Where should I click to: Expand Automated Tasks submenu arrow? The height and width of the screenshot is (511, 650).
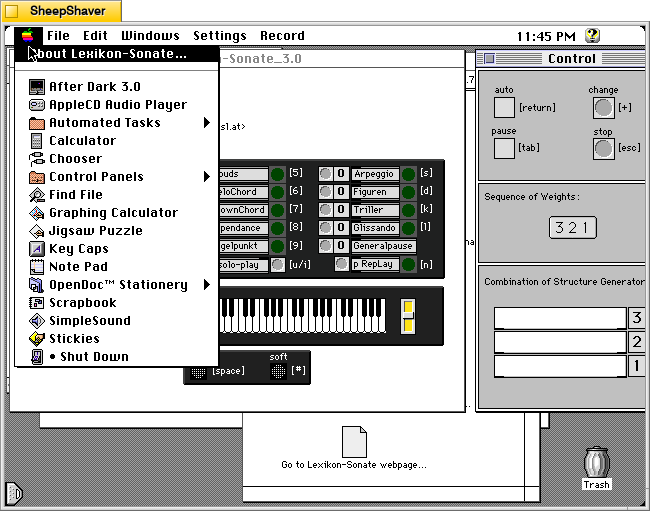pyautogui.click(x=207, y=123)
